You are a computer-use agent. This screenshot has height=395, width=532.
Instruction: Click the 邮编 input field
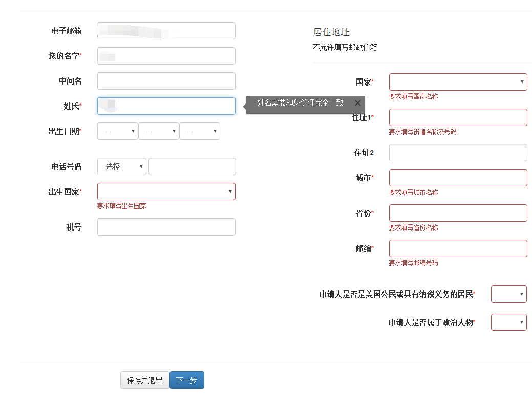tap(458, 248)
